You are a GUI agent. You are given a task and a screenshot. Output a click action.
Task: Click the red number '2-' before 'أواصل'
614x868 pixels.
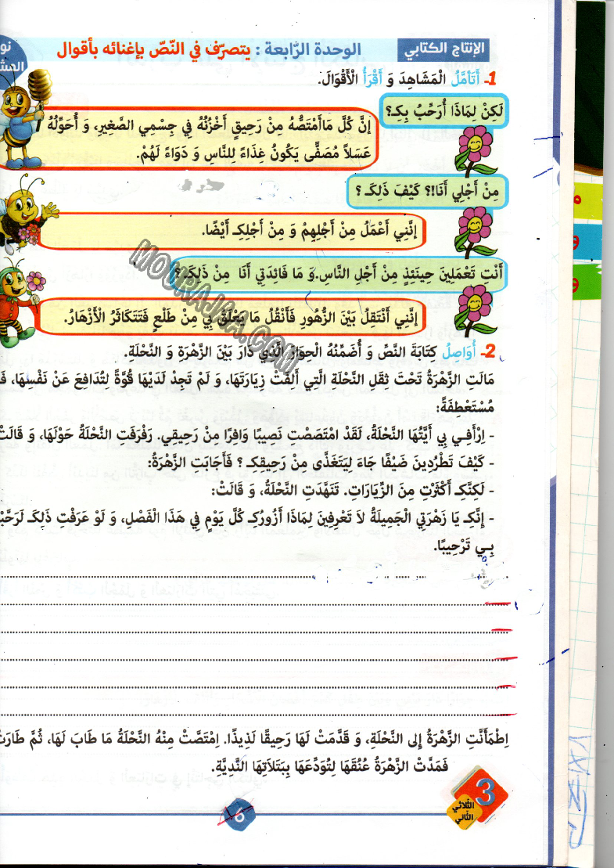coord(487,352)
